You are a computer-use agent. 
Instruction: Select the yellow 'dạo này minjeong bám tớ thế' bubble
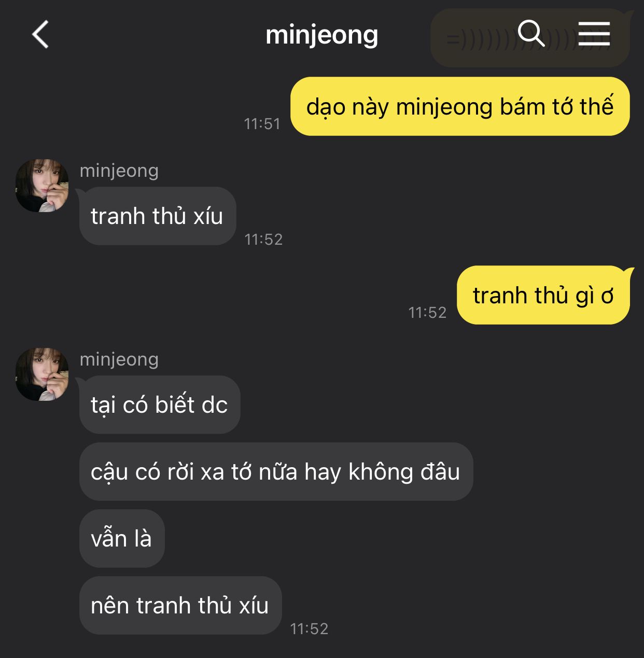(460, 106)
